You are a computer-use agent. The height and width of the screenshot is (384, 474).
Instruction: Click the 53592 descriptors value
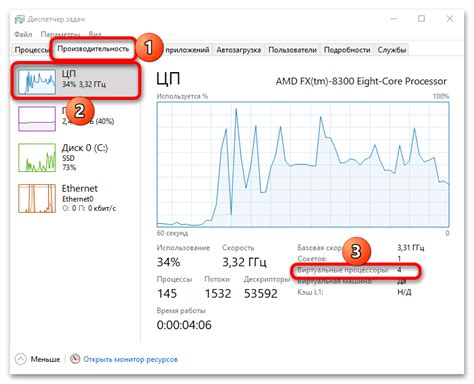point(261,293)
